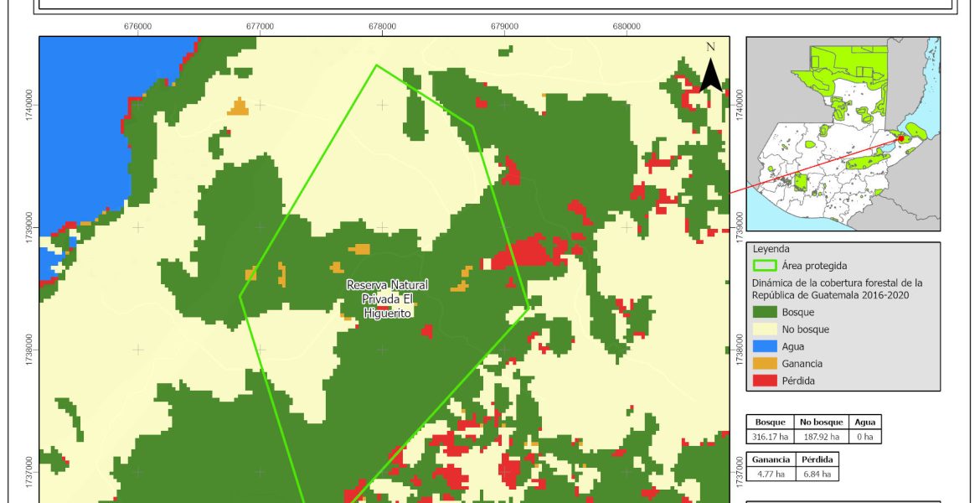Click the 4.77 ha Ganancia value cell
This screenshot has height=503, width=980.
tap(769, 474)
